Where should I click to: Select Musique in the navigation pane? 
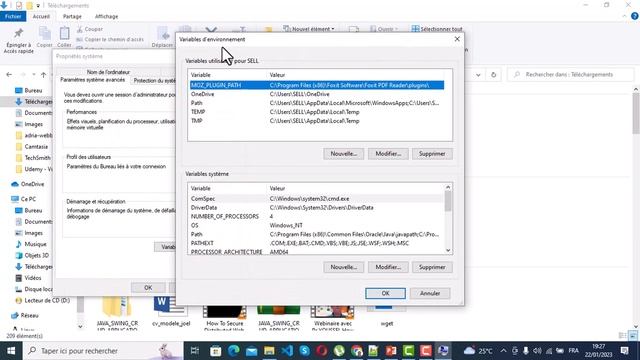tap(31, 244)
